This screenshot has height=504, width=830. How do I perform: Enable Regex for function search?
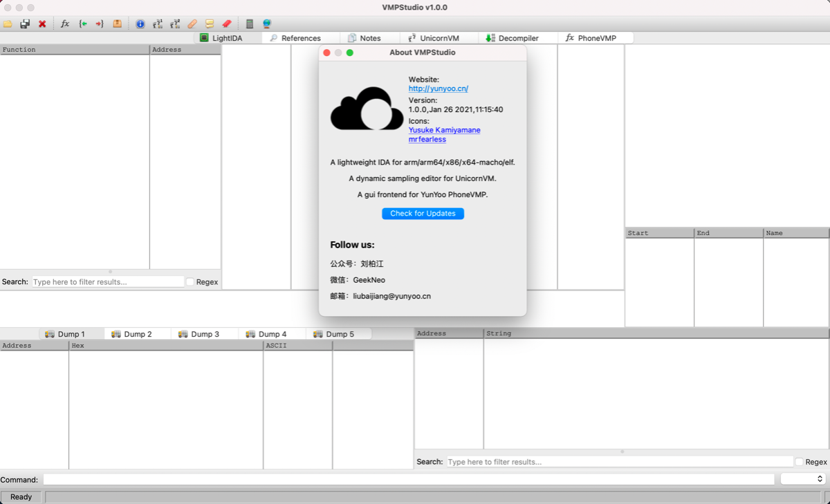[x=190, y=282]
